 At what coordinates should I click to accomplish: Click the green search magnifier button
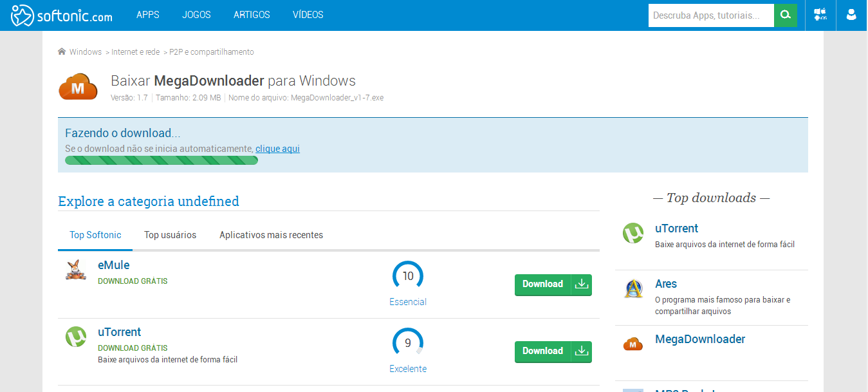point(786,15)
